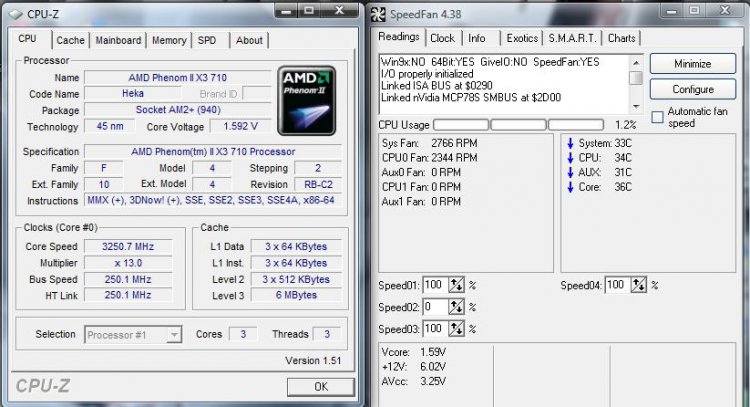This screenshot has width=750, height=407.
Task: Click the Speed04 value field
Action: point(618,285)
